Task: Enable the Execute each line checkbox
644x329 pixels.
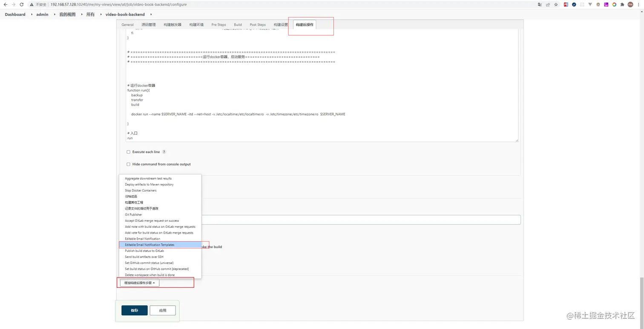Action: [x=128, y=152]
